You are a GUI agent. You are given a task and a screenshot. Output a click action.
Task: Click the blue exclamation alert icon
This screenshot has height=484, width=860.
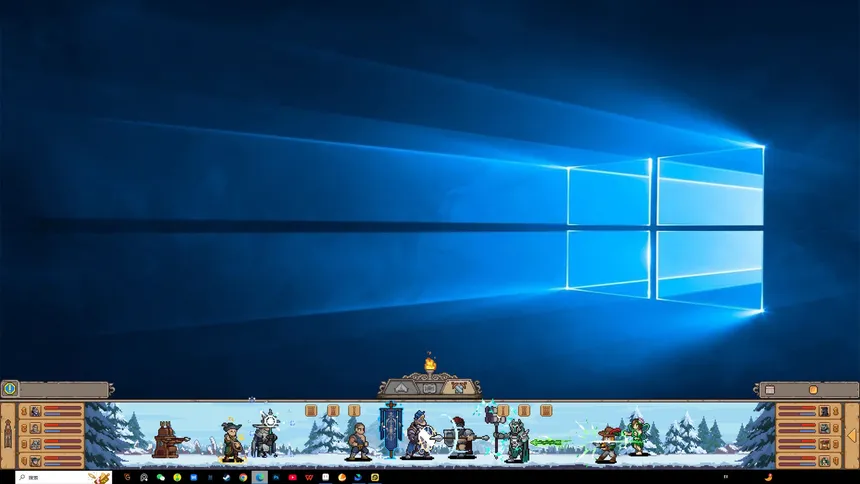tap(10, 389)
